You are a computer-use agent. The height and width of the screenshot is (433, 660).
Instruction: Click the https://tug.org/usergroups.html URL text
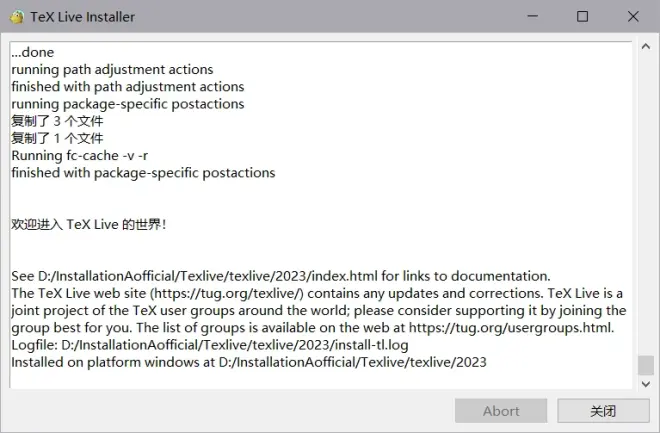click(x=510, y=328)
